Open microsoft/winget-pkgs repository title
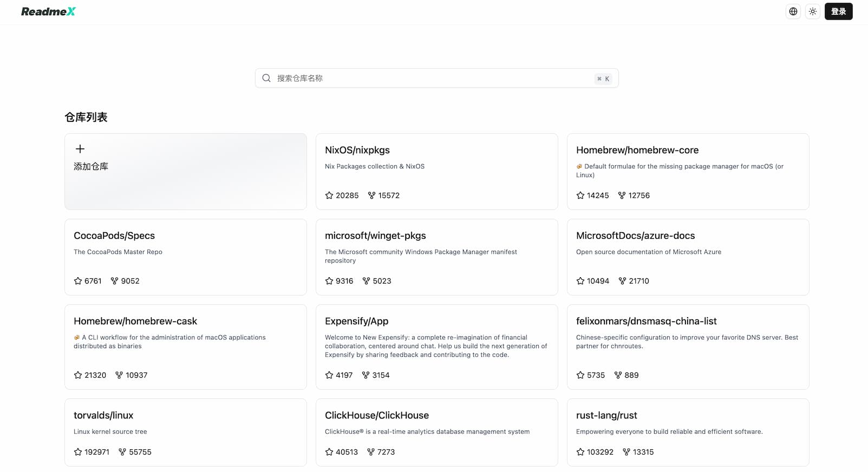868x472 pixels. coord(375,235)
